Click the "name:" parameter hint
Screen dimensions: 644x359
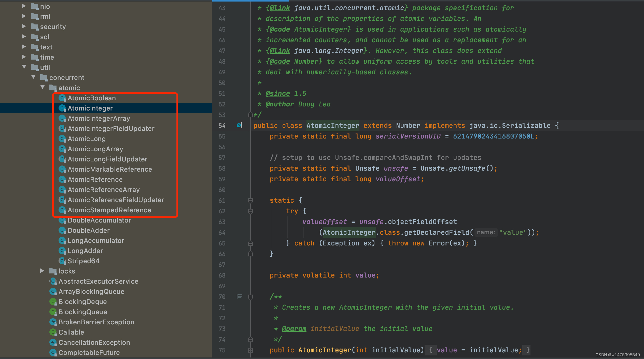tap(486, 232)
